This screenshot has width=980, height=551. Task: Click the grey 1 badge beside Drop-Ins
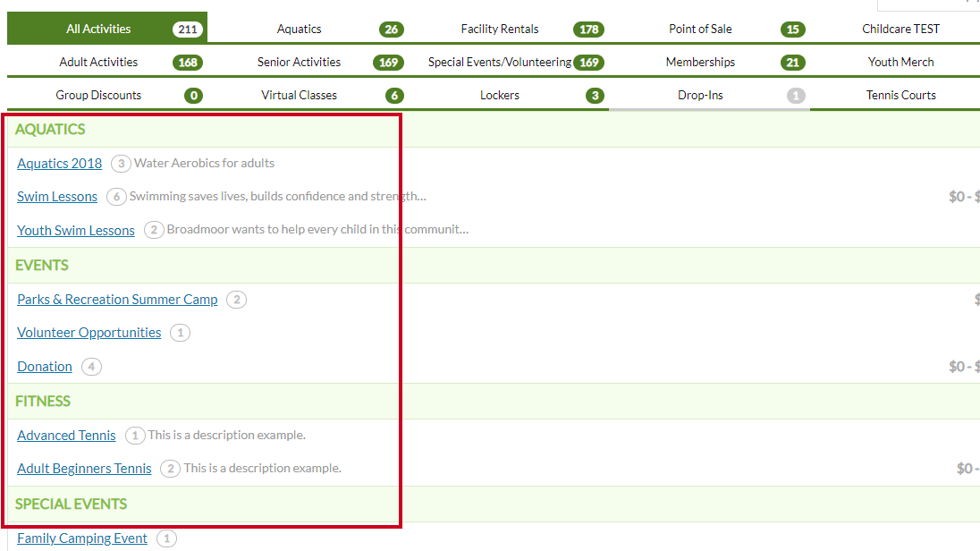click(796, 95)
